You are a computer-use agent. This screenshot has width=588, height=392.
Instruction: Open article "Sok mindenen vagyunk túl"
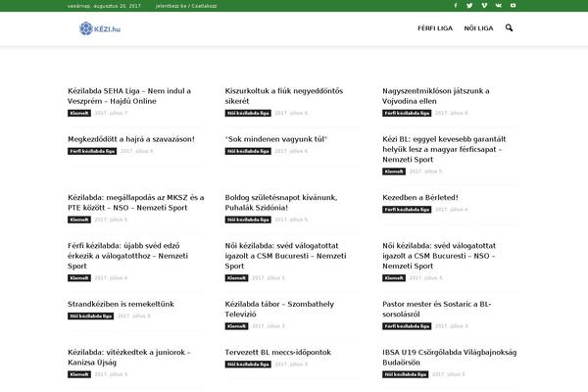click(x=276, y=139)
